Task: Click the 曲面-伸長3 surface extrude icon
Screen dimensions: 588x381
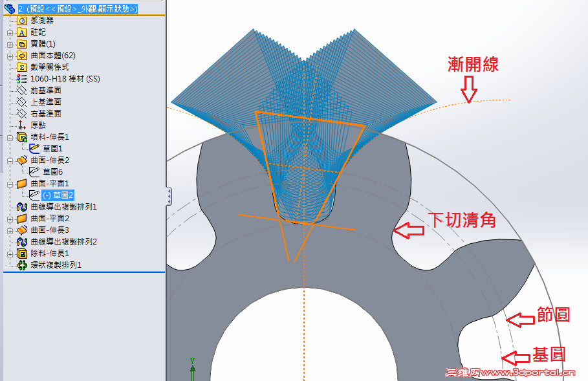Action: coord(22,230)
